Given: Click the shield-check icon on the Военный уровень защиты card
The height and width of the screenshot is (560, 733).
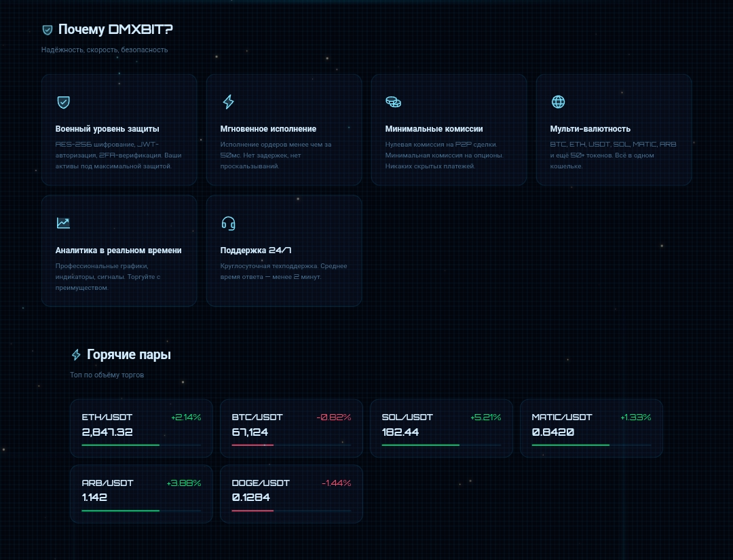Looking at the screenshot, I should pyautogui.click(x=63, y=102).
